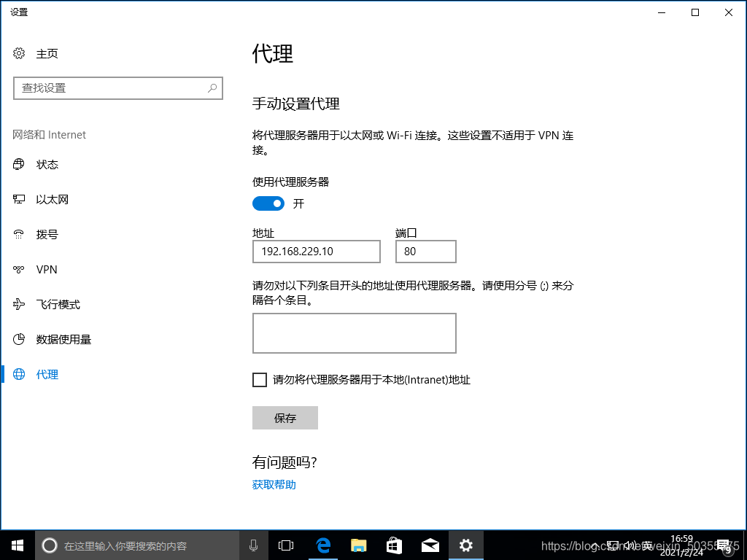747x560 pixels.
Task: Open the 数据使用量 page
Action: coord(63,340)
